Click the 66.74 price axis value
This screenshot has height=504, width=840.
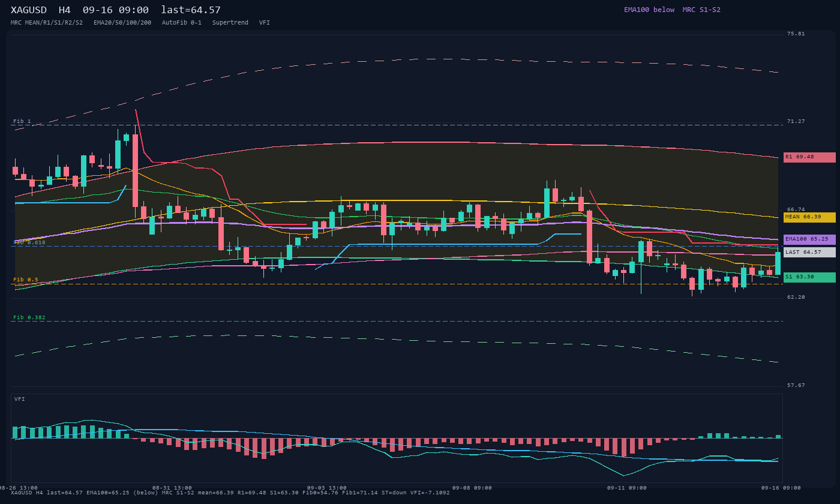coord(796,209)
